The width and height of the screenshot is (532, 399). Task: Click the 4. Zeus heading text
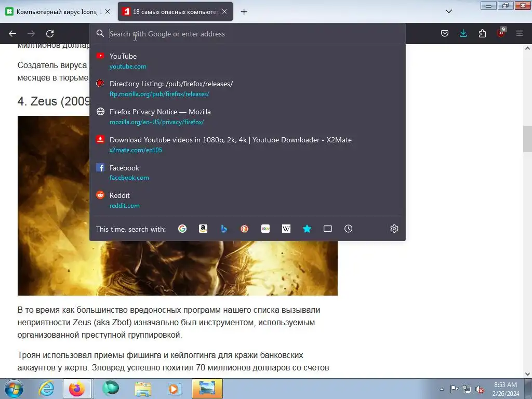coord(54,101)
